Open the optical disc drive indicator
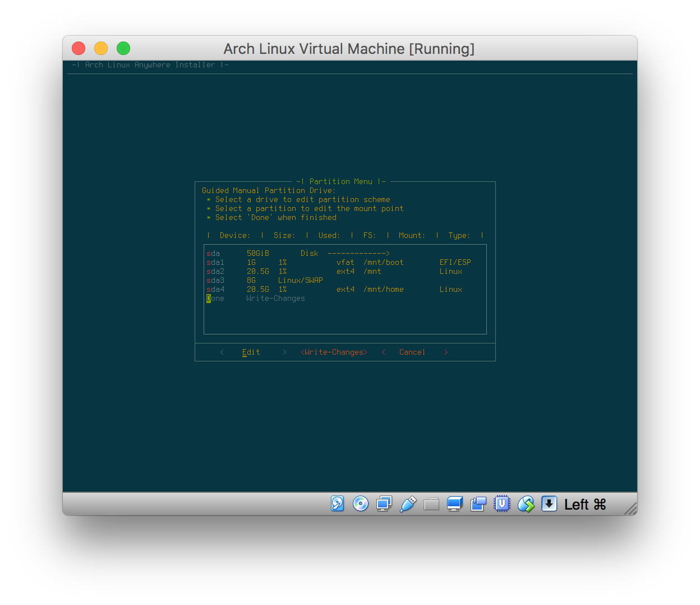 click(x=361, y=504)
